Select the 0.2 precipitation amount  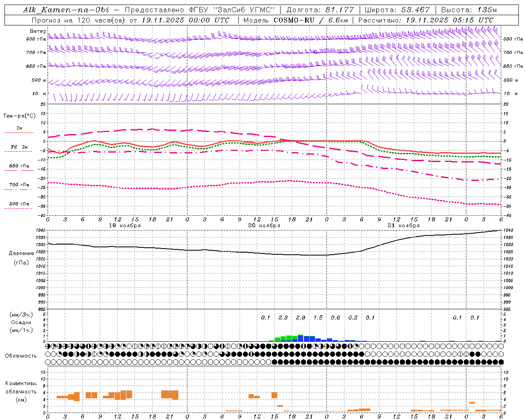(353, 317)
